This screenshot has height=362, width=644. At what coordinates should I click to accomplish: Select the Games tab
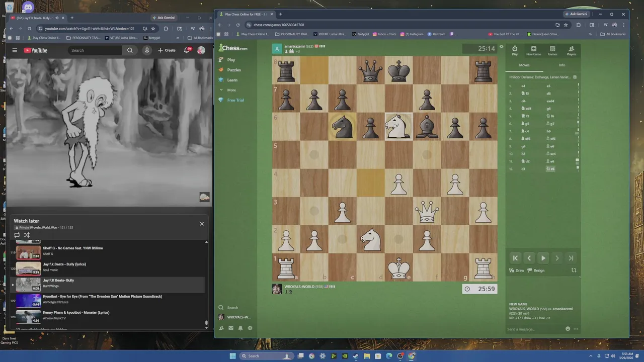552,51
